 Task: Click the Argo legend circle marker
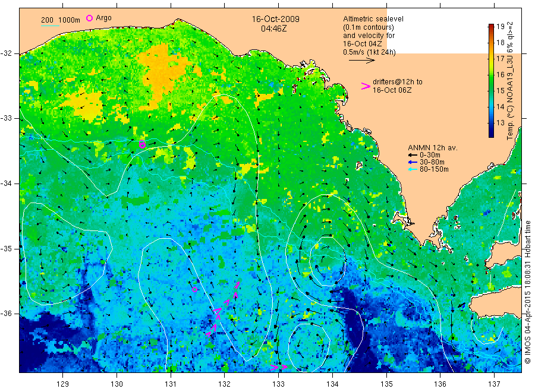coord(89,18)
